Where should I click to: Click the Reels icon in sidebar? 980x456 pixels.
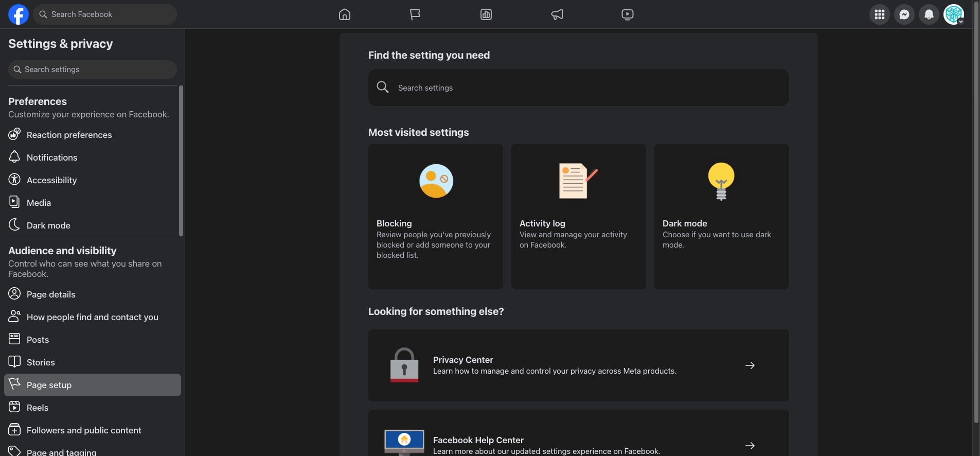click(14, 407)
